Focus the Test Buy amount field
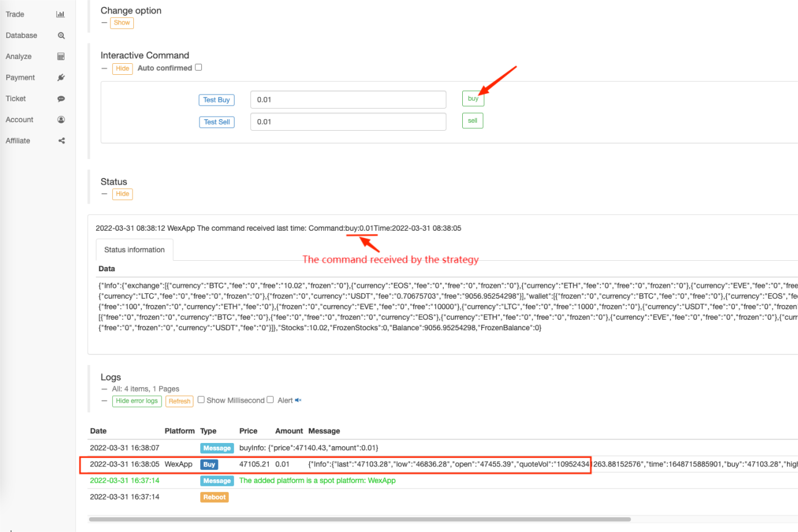The height and width of the screenshot is (532, 798). pos(348,99)
